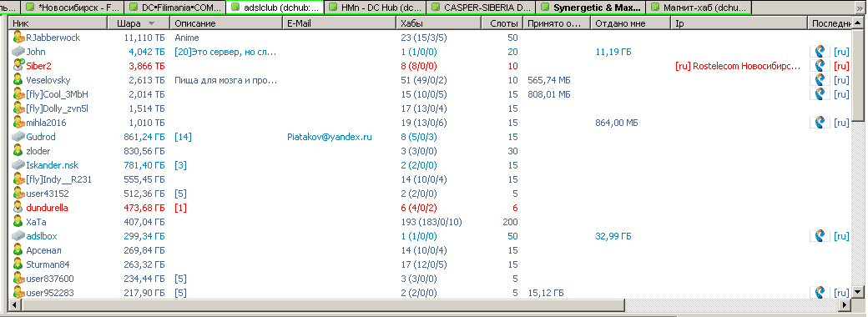Sort by Ip column header

point(739,23)
